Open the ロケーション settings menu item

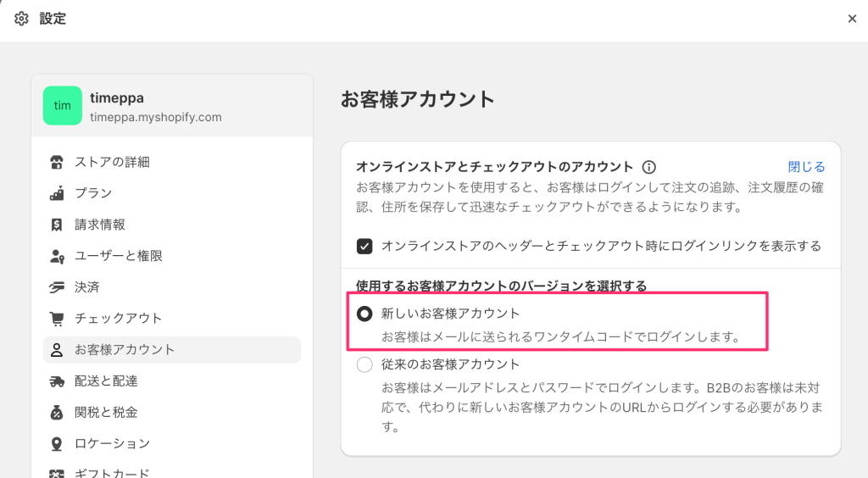[112, 443]
